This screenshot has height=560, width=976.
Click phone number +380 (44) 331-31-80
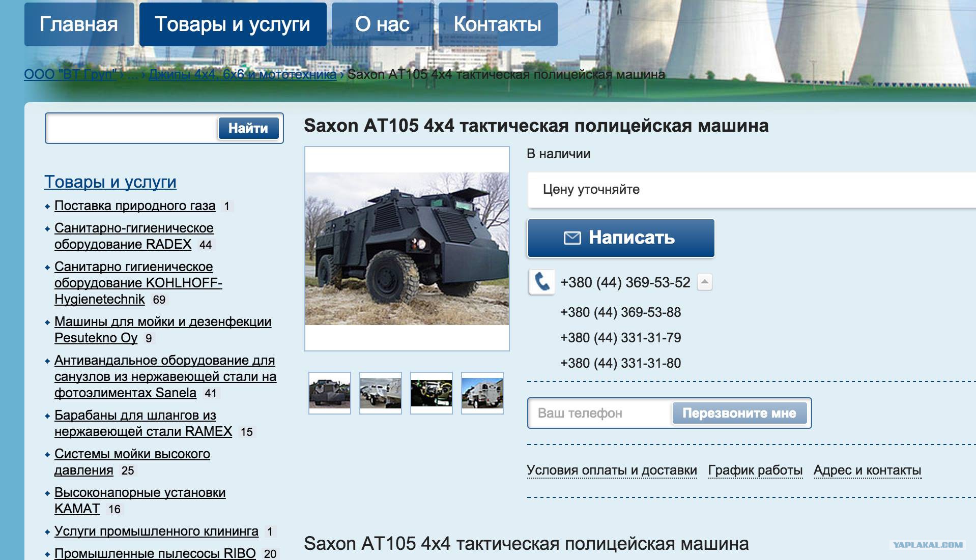[x=620, y=363]
